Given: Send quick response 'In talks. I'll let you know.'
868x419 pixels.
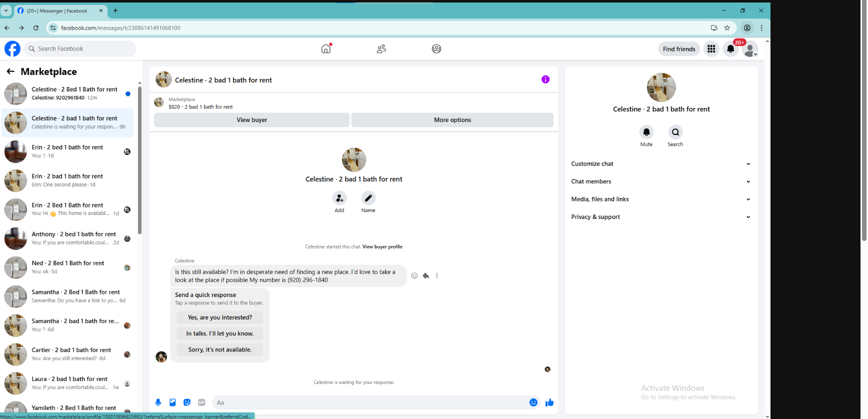Looking at the screenshot, I should tap(220, 333).
